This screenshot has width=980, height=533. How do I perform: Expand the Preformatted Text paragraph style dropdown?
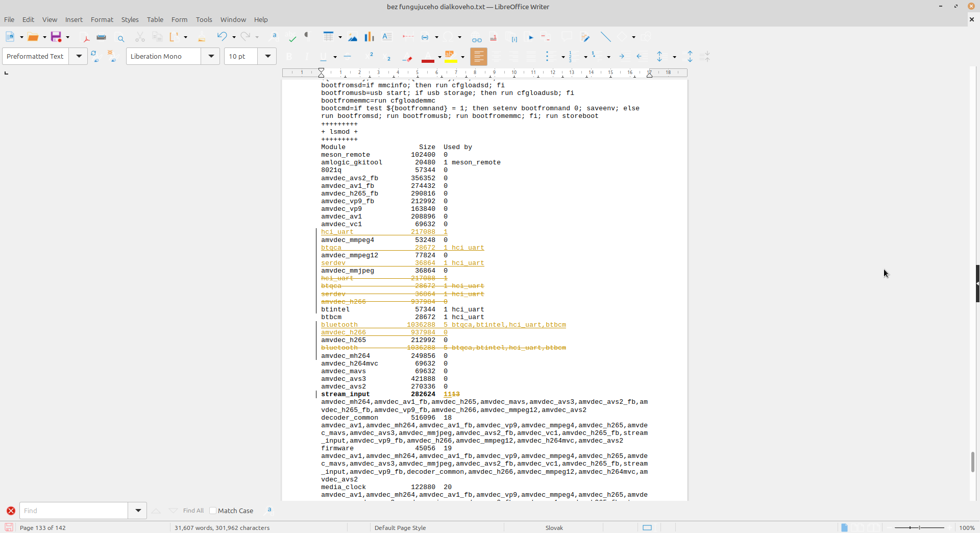pos(79,56)
